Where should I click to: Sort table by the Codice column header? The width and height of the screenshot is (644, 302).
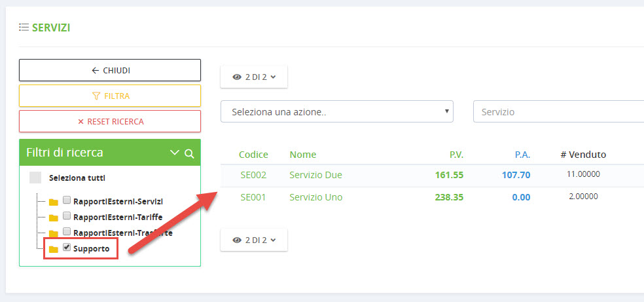[253, 155]
